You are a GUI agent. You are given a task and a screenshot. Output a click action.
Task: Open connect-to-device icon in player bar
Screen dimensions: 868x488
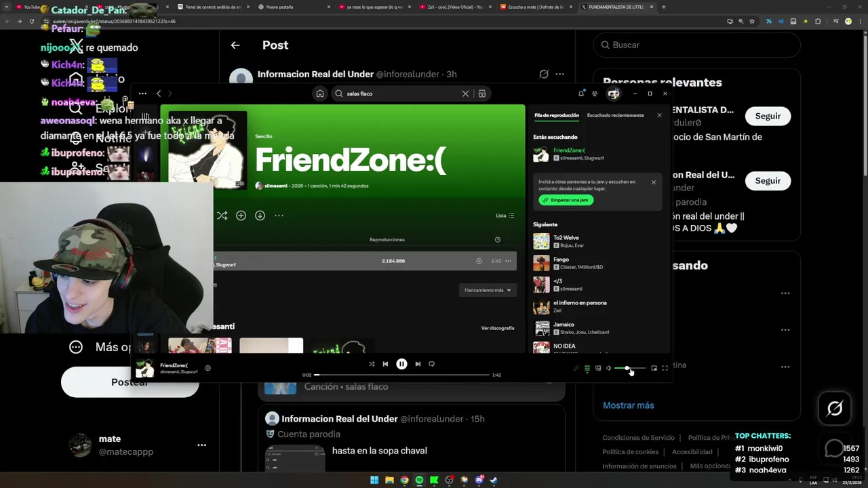(x=598, y=368)
